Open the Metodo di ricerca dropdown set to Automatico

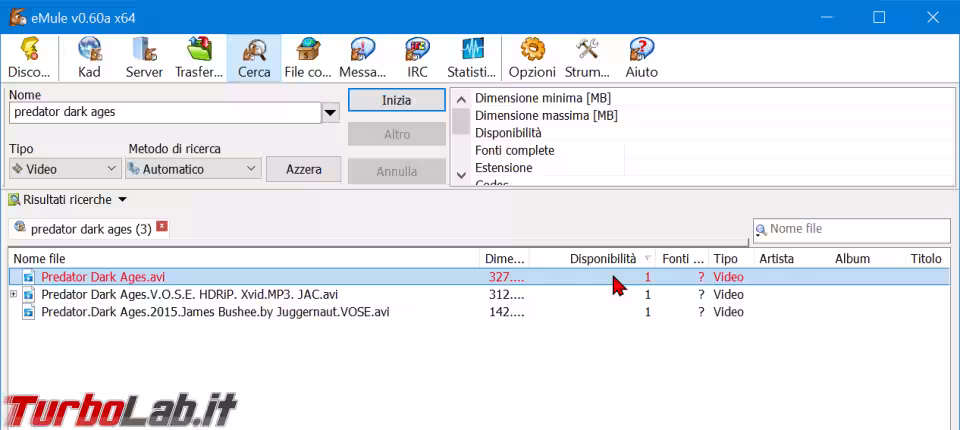coord(193,169)
